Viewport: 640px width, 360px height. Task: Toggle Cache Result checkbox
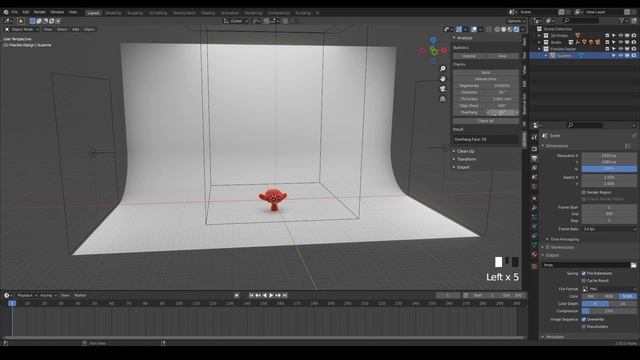click(x=584, y=281)
